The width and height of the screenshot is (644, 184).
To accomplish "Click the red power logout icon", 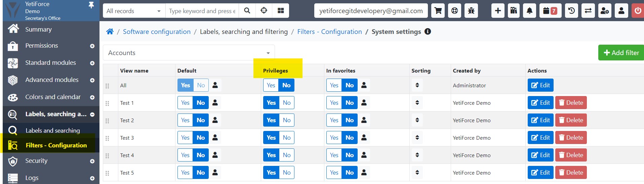I will (638, 11).
